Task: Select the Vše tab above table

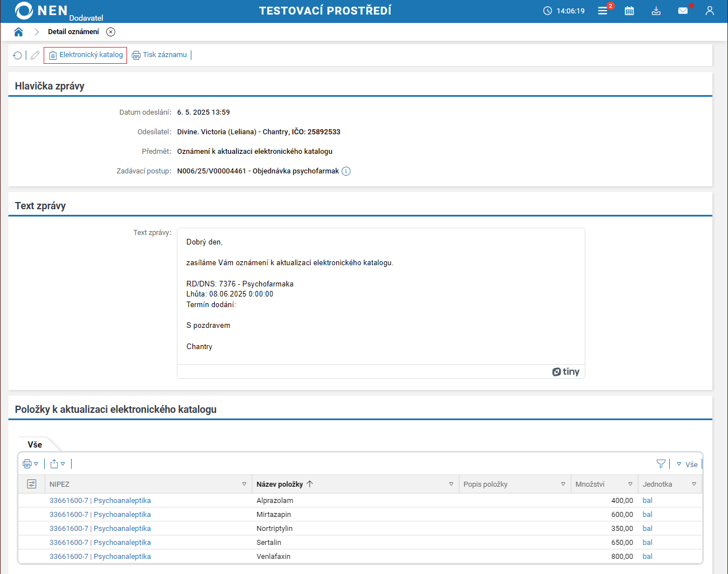Action: click(35, 444)
